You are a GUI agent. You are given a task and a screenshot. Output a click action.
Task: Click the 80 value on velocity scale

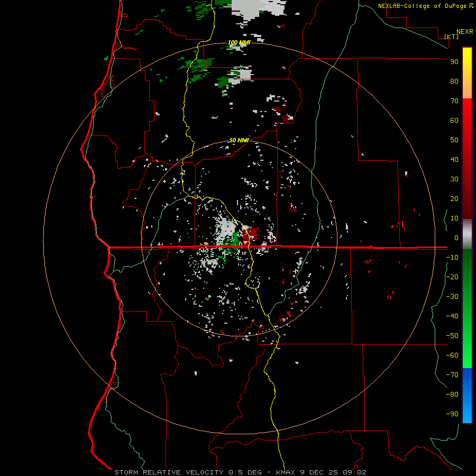[x=454, y=81]
